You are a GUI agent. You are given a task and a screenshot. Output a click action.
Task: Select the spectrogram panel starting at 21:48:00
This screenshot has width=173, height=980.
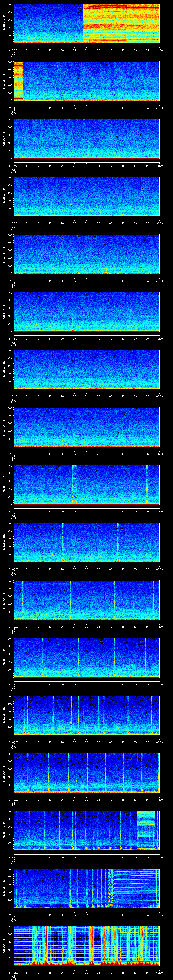86,888
